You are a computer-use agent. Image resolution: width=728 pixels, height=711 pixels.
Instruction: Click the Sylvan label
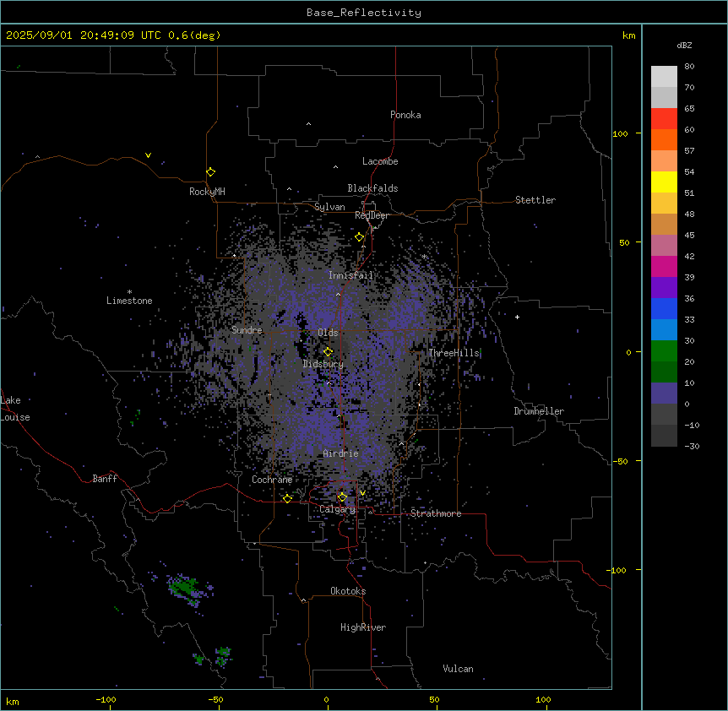click(x=329, y=207)
